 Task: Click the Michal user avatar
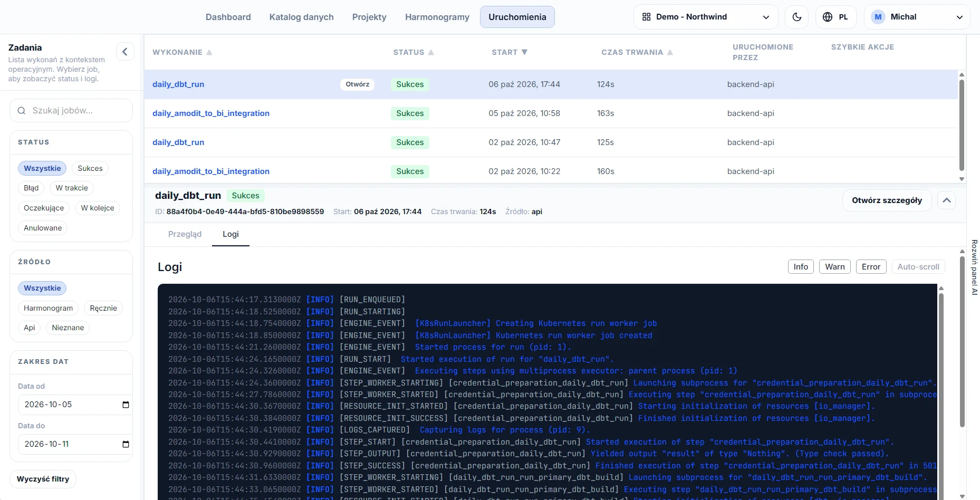click(878, 17)
